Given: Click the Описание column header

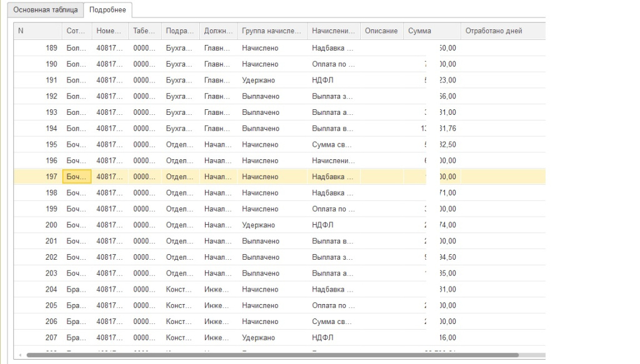Looking at the screenshot, I should [381, 31].
